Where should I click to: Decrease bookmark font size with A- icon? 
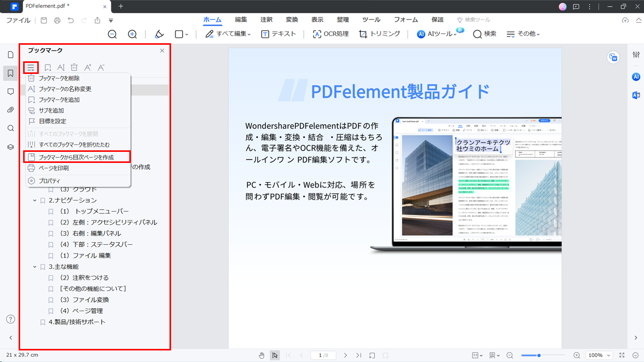(x=101, y=67)
